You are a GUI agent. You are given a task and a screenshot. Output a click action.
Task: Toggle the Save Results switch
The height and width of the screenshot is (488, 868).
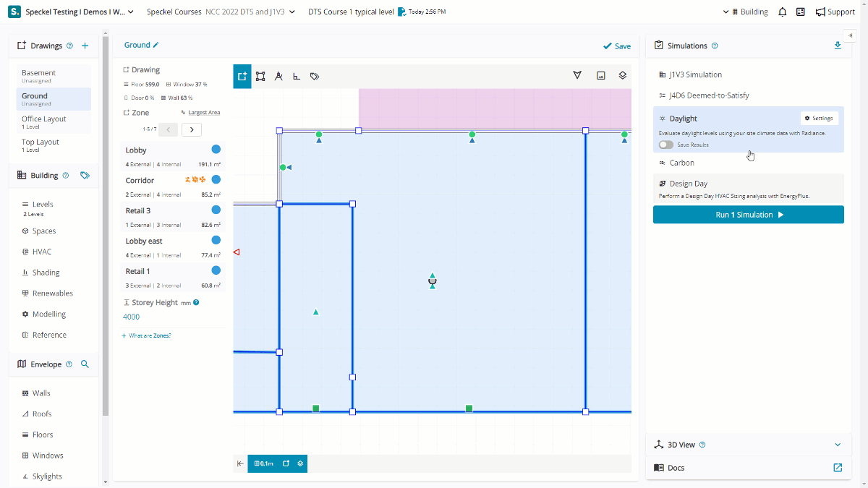(665, 145)
